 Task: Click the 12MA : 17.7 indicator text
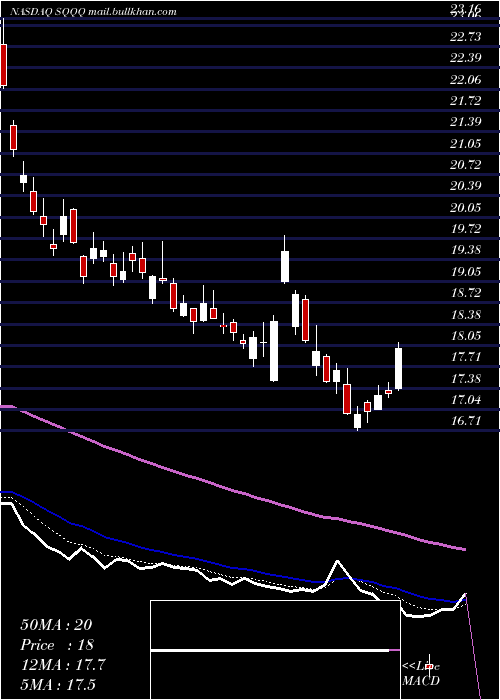[x=63, y=665]
